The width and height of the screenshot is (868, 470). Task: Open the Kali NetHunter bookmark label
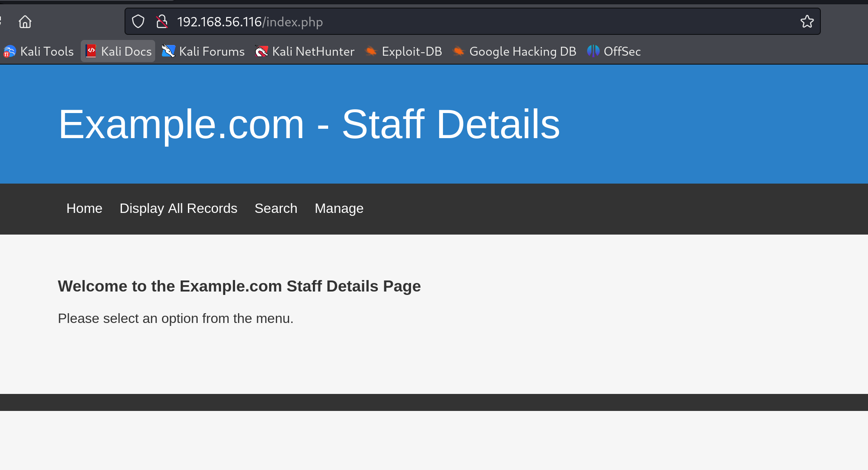click(x=313, y=51)
